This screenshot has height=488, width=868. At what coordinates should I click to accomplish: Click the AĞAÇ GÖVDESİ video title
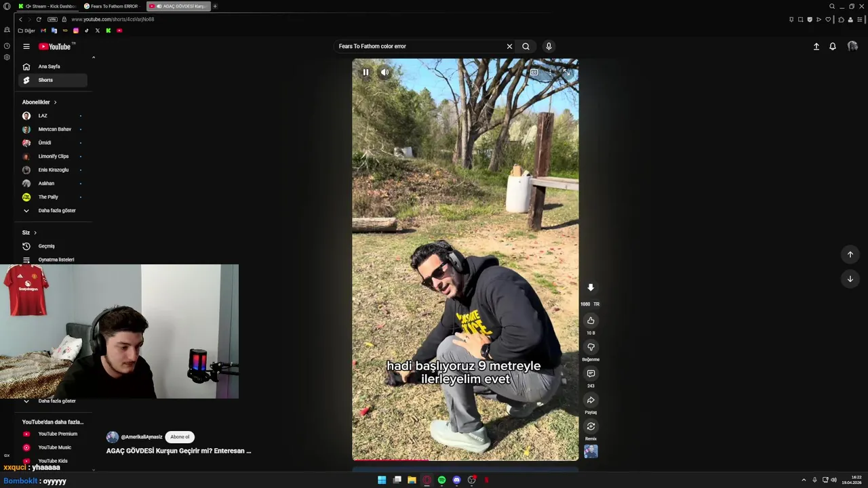178,451
